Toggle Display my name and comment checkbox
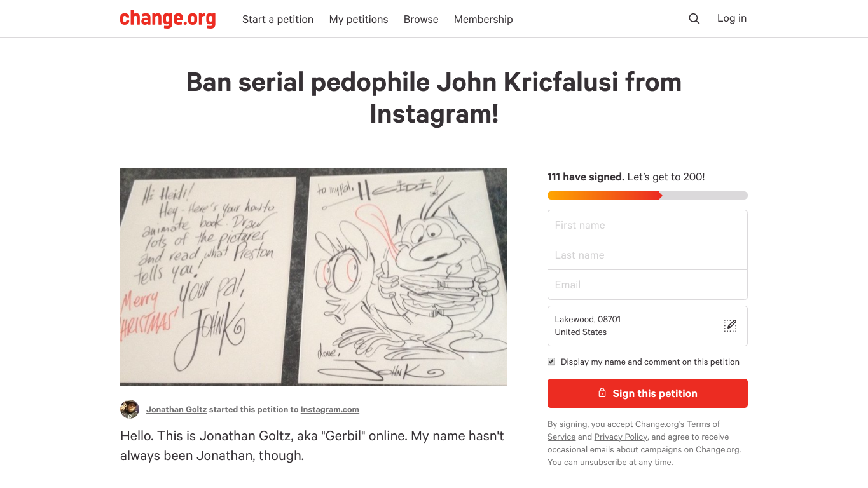Viewport: 868px width, 488px height. click(551, 362)
